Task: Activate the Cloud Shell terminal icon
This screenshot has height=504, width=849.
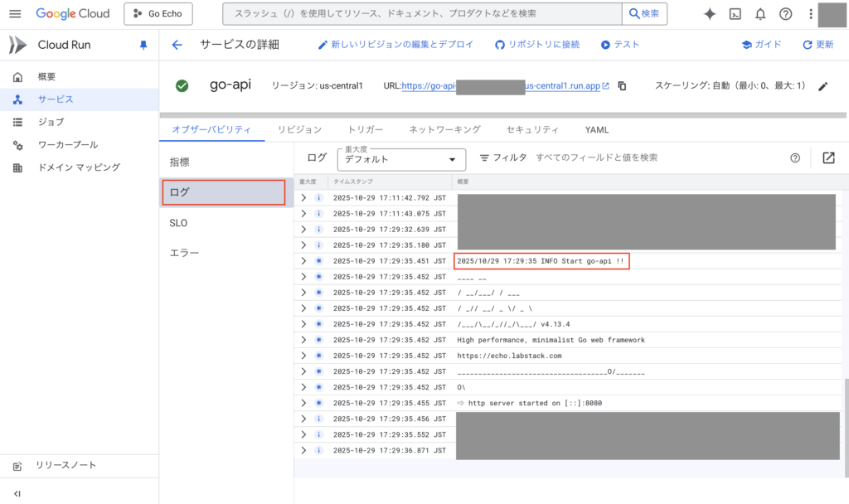Action: [735, 14]
